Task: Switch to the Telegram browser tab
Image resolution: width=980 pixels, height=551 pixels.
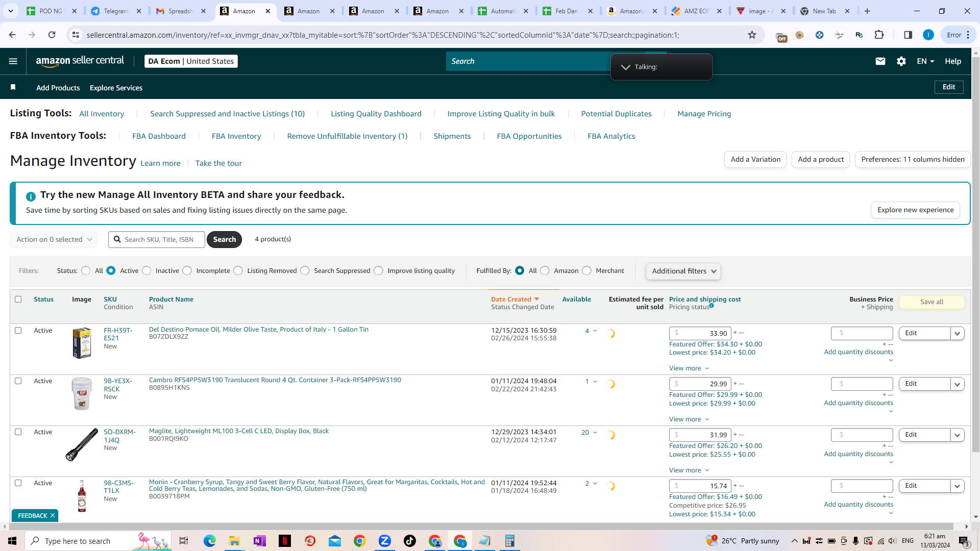Action: click(116, 11)
